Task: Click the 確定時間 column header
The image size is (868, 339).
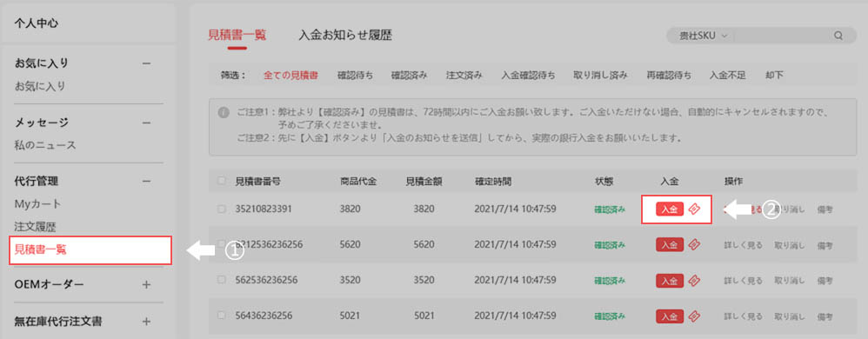Action: [x=493, y=181]
